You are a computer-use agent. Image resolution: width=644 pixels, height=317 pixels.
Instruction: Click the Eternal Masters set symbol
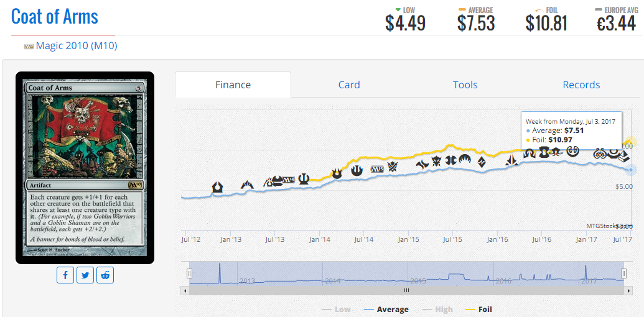[x=544, y=152]
